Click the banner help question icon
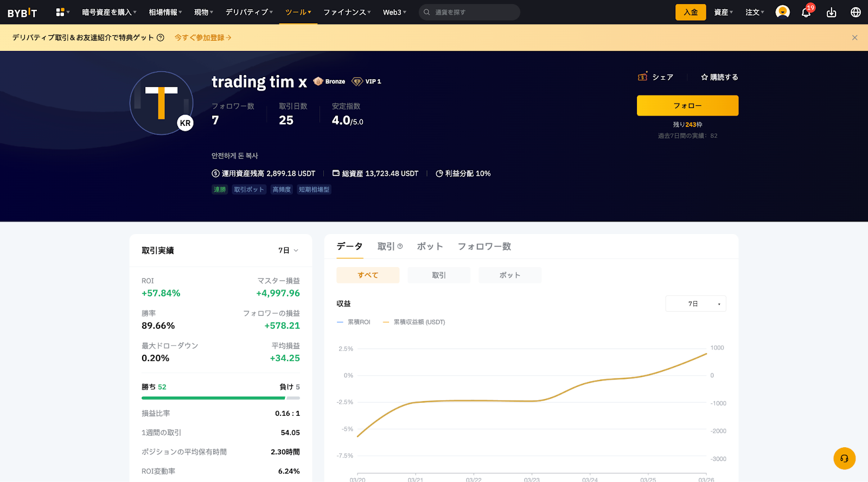Image resolution: width=868 pixels, height=482 pixels. [x=160, y=37]
